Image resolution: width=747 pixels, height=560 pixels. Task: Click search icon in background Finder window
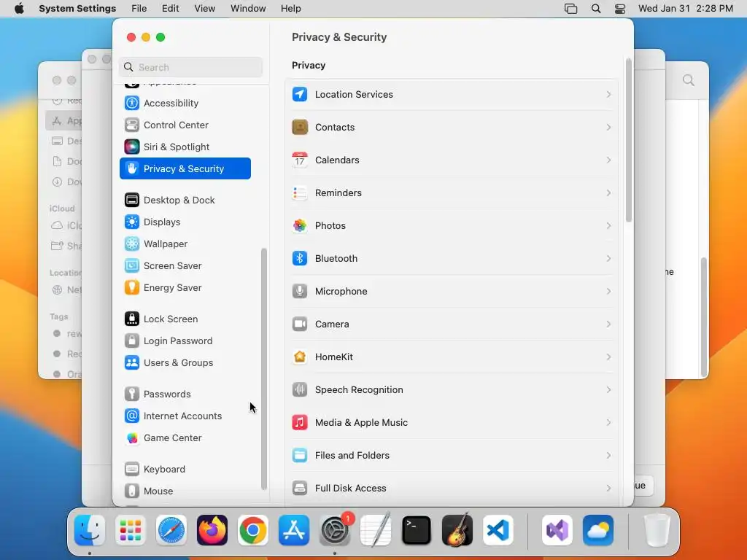pos(689,80)
